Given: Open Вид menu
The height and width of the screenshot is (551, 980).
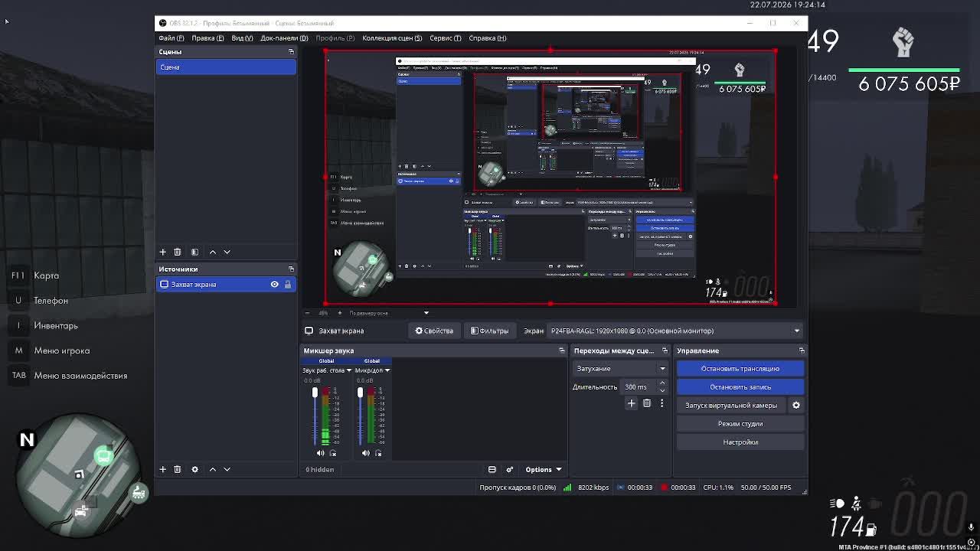Looking at the screenshot, I should 242,38.
